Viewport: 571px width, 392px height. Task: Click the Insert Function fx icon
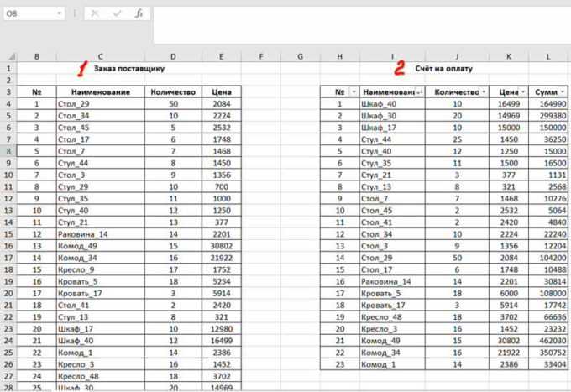[x=139, y=13]
